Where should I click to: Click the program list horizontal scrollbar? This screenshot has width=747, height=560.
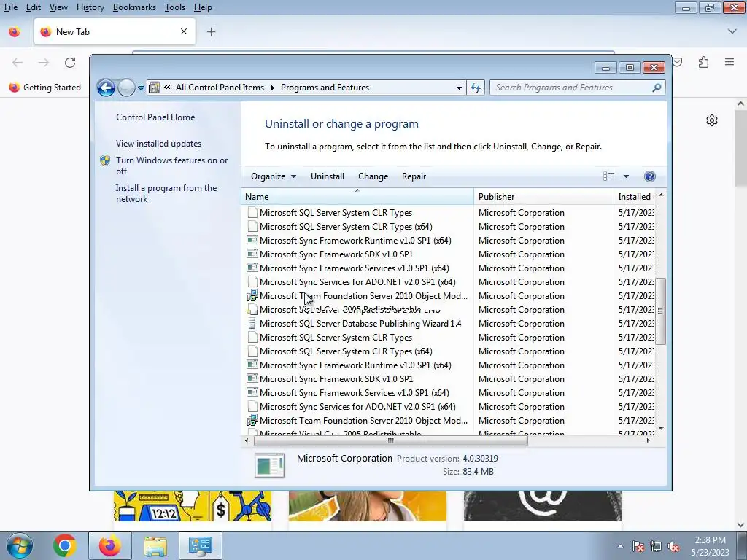coord(391,440)
